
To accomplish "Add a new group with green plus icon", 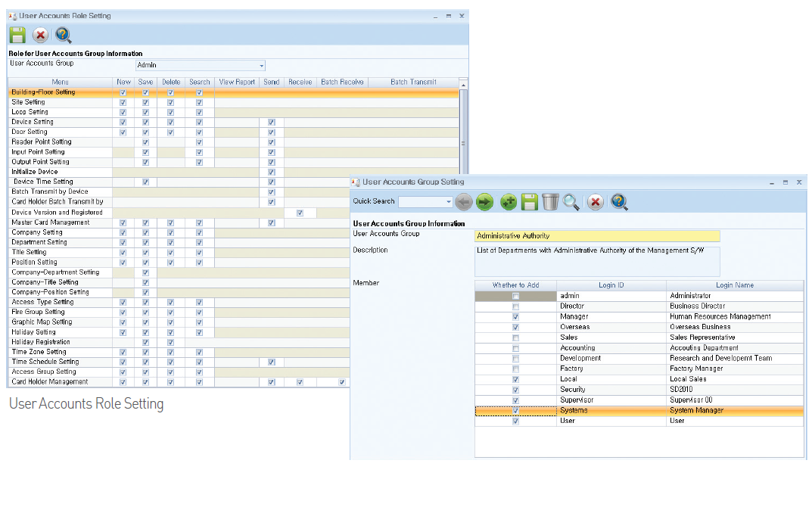I will pos(509,202).
